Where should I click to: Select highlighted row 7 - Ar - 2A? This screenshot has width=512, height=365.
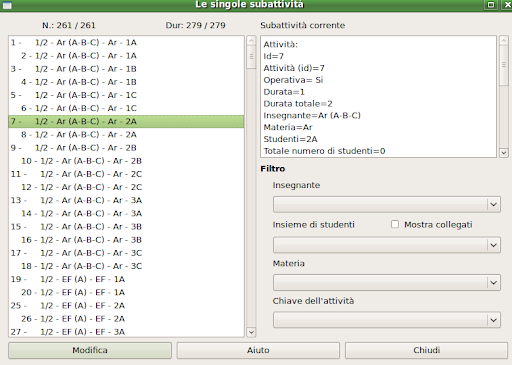point(126,121)
